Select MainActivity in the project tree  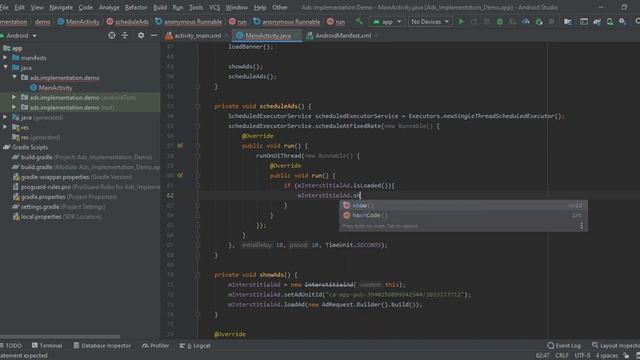tap(51, 88)
